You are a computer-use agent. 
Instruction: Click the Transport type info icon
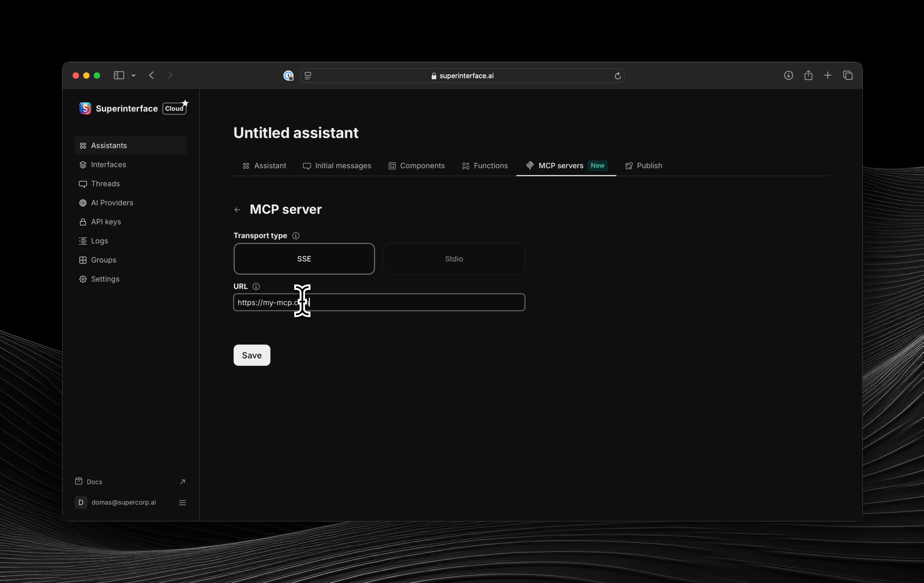(296, 236)
